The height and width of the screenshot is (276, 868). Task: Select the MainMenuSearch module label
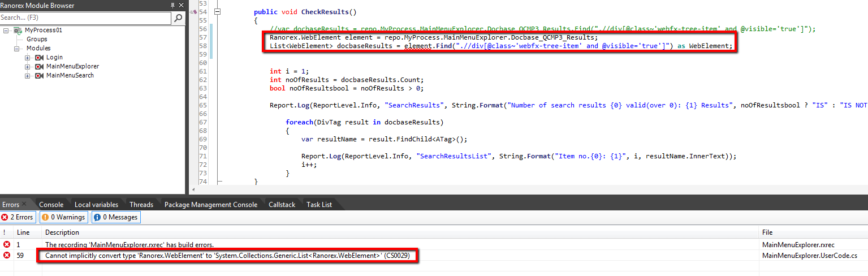[70, 75]
